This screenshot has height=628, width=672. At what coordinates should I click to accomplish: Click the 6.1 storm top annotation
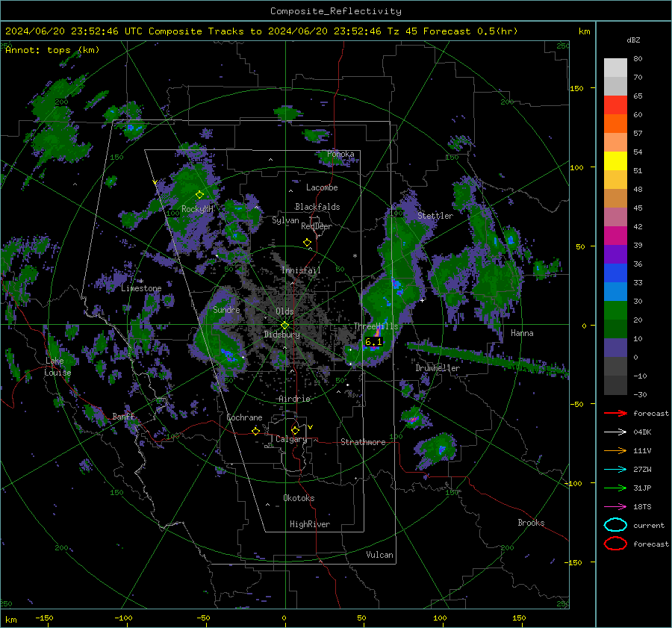[373, 342]
